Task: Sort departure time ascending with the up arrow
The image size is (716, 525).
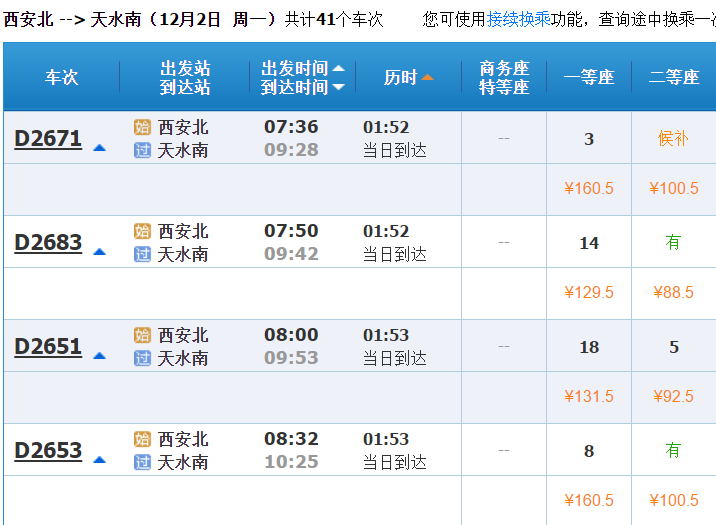Action: pyautogui.click(x=338, y=68)
